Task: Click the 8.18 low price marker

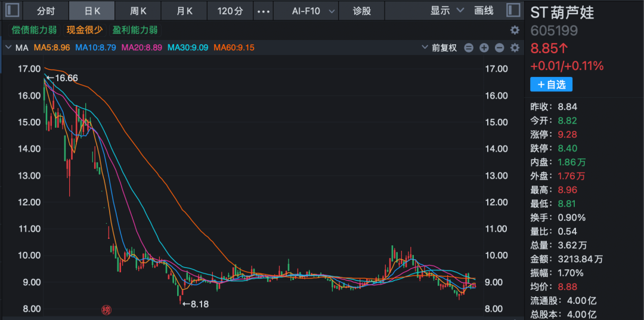Action: (x=196, y=304)
